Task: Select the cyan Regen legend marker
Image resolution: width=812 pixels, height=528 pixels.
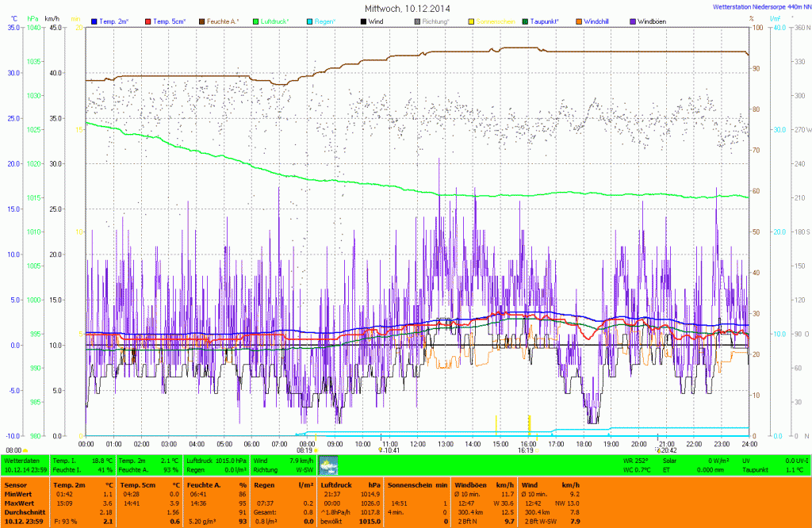Action: pyautogui.click(x=310, y=21)
